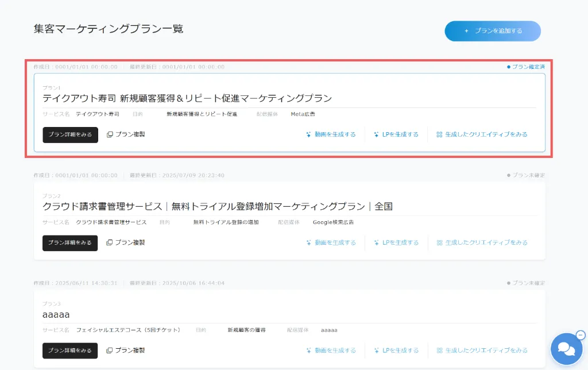588x370 pixels.
Task: Generate video for the takeout sushi plan
Action: click(331, 134)
